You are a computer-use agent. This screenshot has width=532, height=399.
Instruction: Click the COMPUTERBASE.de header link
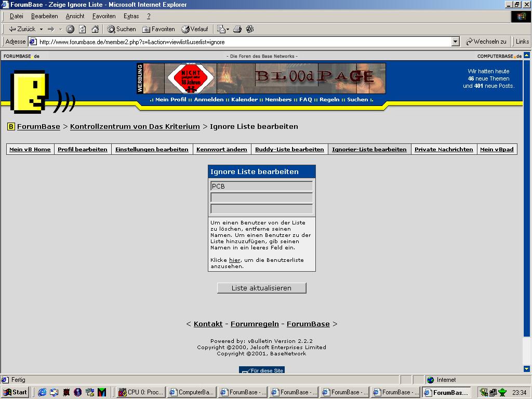[x=499, y=56]
